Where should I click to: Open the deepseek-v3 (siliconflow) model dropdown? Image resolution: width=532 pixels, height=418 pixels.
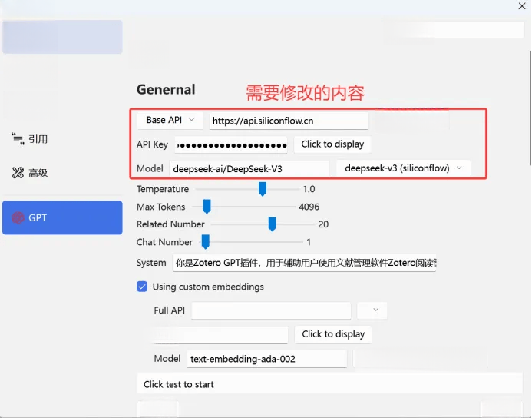[403, 168]
